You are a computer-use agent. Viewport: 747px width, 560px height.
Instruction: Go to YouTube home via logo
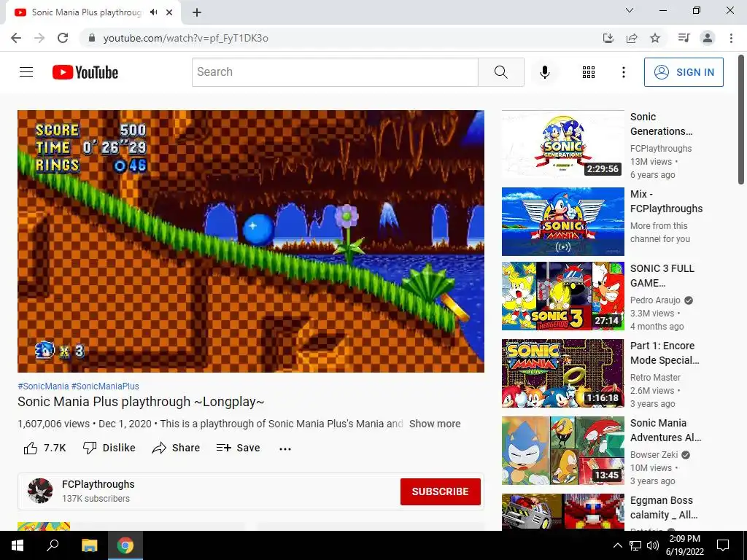[x=85, y=72]
